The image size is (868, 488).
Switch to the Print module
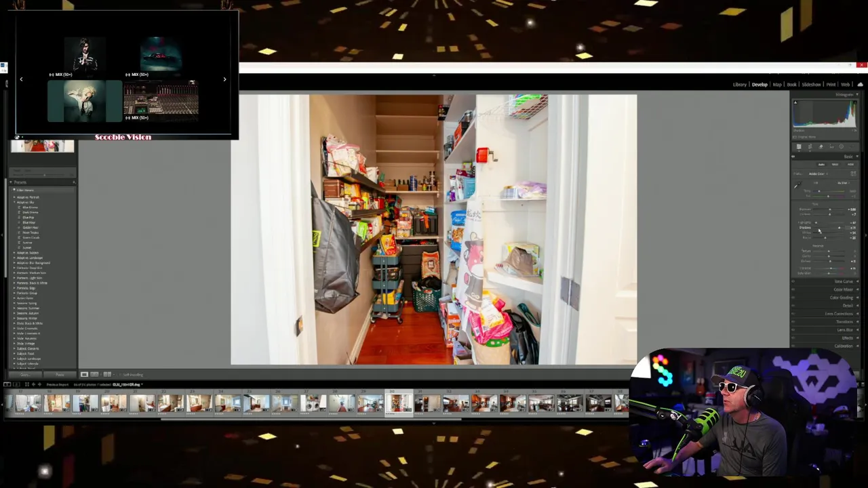click(x=831, y=85)
